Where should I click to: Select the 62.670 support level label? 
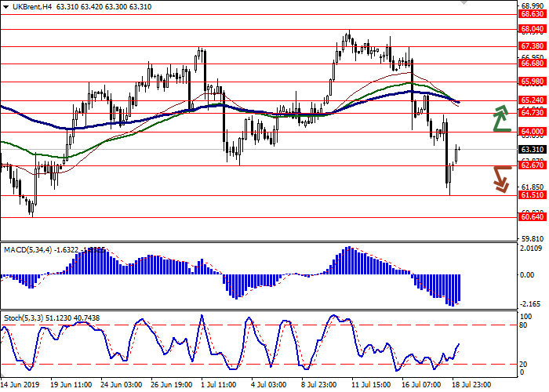click(532, 165)
